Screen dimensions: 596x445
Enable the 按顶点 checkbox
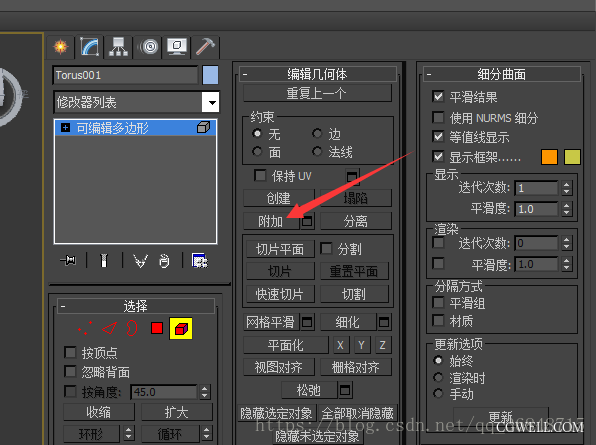(x=70, y=352)
